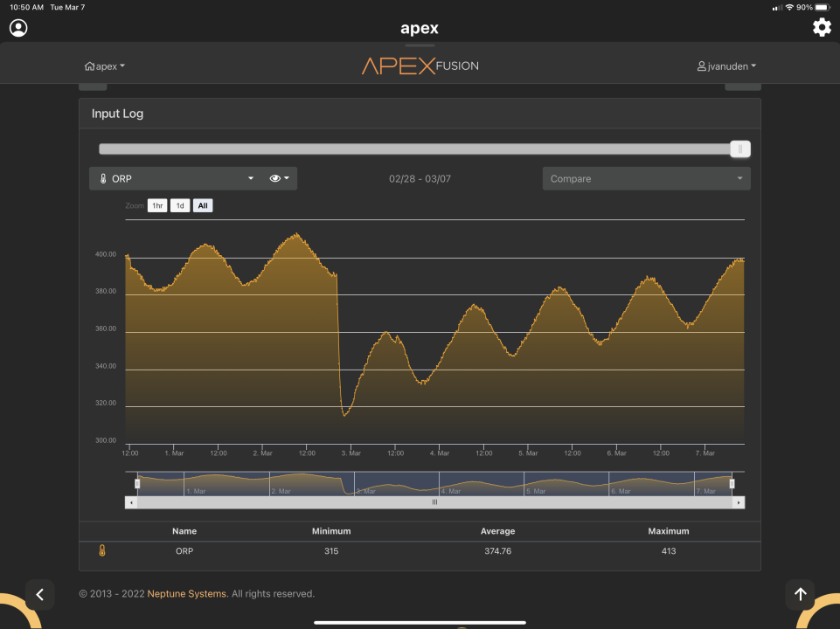Image resolution: width=840 pixels, height=629 pixels.
Task: Click the ORP thermometer icon in the table
Action: point(102,551)
